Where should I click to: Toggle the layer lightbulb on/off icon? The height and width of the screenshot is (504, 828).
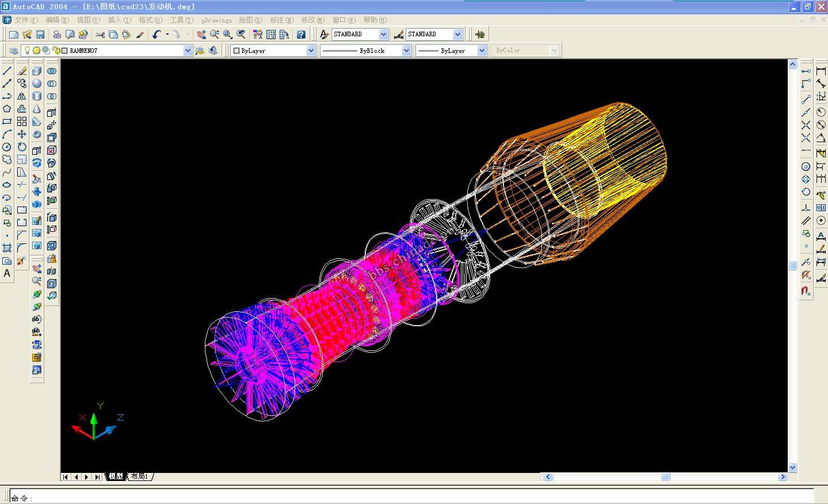[x=27, y=51]
